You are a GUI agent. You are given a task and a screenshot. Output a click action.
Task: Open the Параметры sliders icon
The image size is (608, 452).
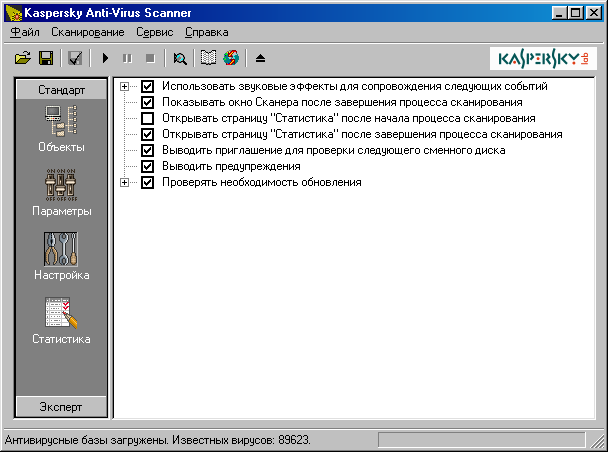[x=61, y=185]
